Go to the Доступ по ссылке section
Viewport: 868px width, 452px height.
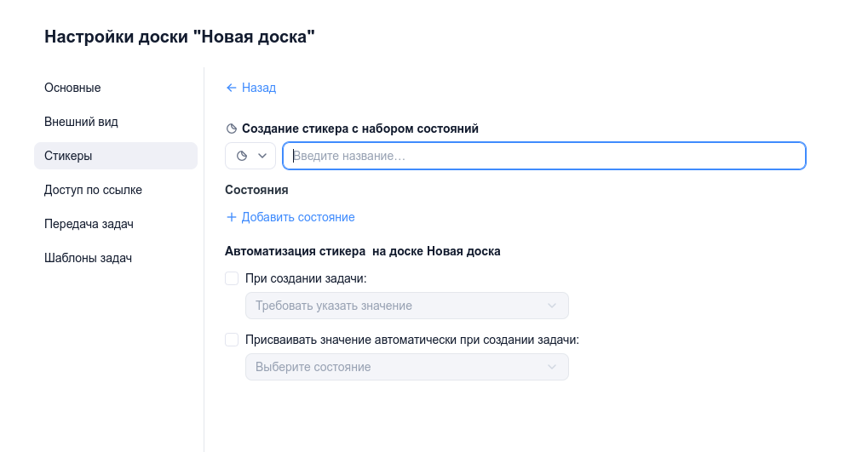coord(93,190)
